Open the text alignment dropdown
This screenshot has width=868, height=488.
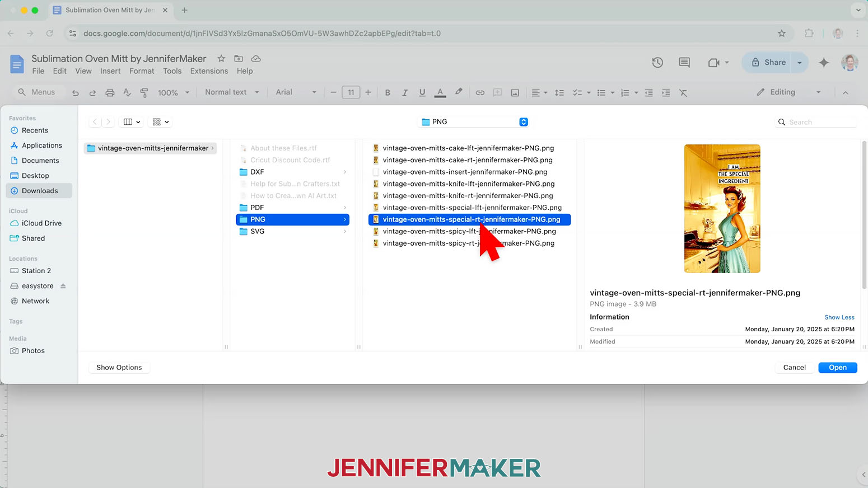(x=539, y=93)
